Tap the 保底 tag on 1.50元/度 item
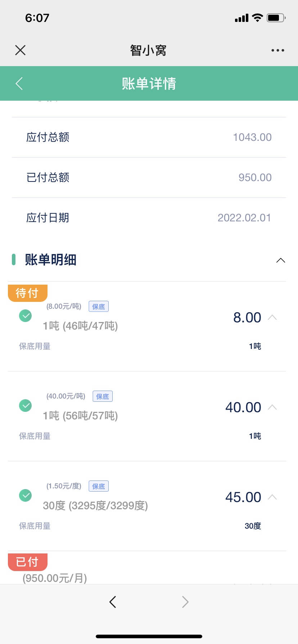Image resolution: width=298 pixels, height=644 pixels. (x=99, y=486)
